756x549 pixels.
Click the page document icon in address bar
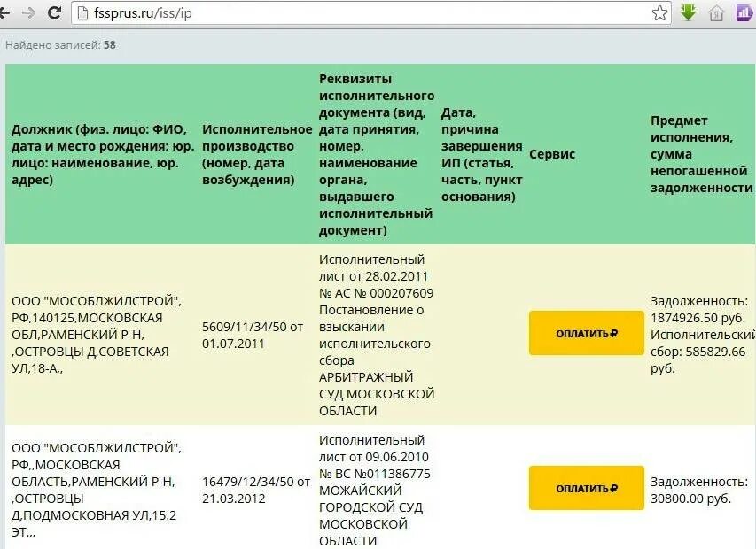tap(83, 13)
